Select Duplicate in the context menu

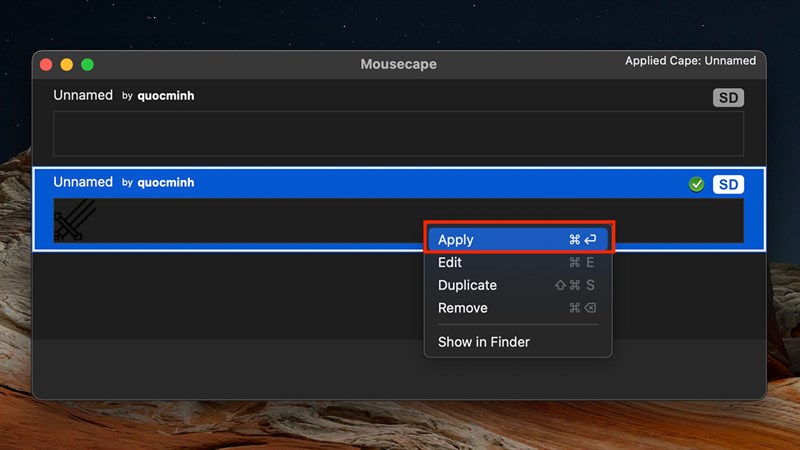pos(518,285)
